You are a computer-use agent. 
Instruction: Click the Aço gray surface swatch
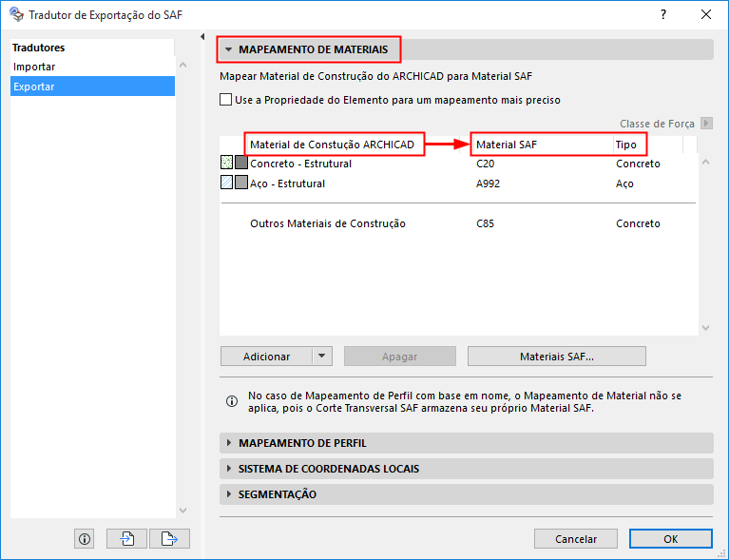click(x=240, y=182)
